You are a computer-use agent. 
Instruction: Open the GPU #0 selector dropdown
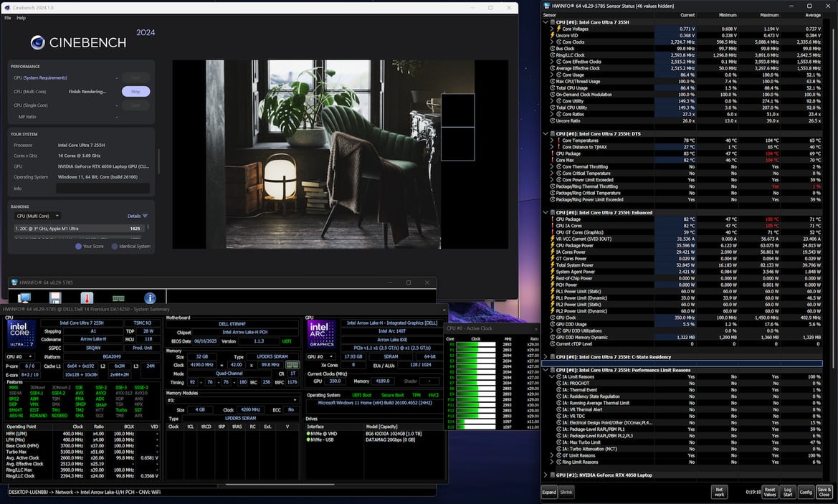tap(320, 356)
